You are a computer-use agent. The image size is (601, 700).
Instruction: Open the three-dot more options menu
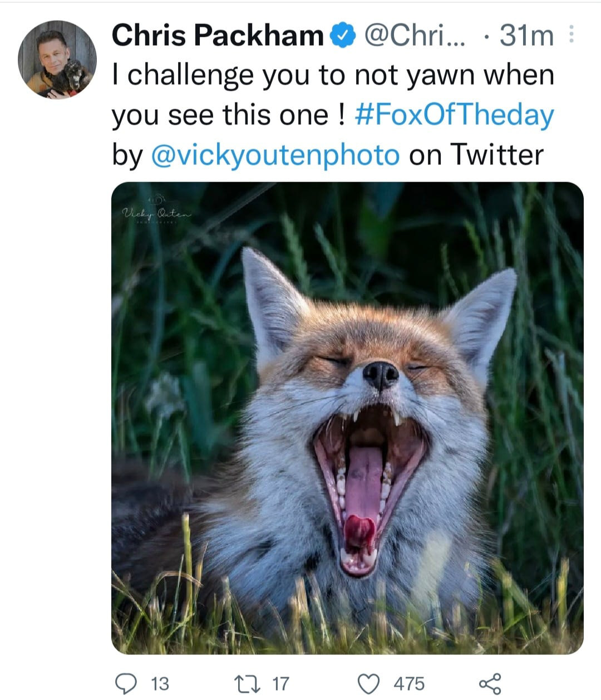(x=570, y=35)
